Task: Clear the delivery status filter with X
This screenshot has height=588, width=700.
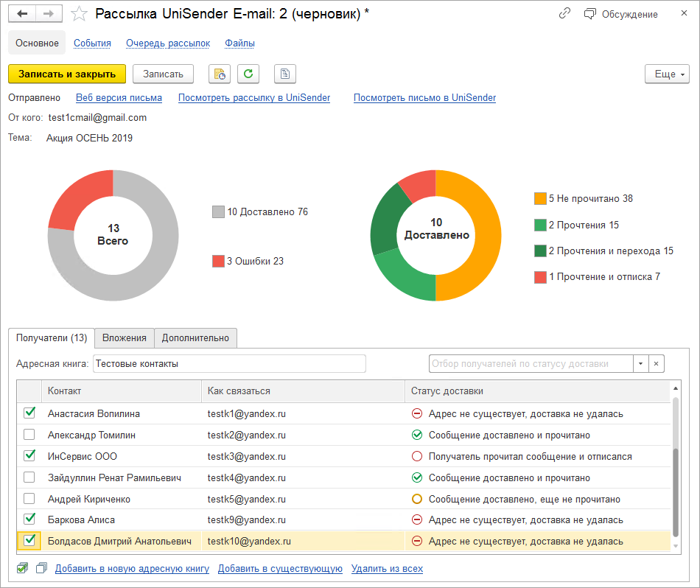Action: 656,364
